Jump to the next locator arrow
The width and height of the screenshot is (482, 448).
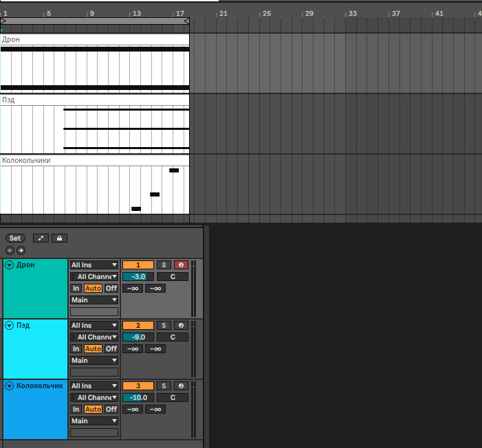coord(21,250)
